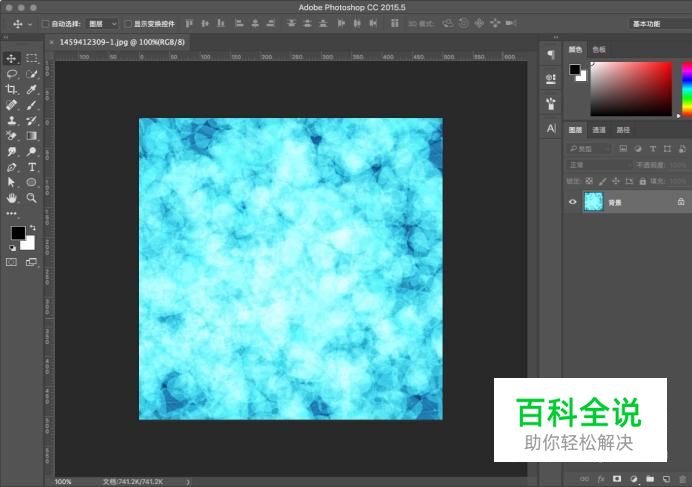Select the Zoom magnifier tool
Image resolution: width=692 pixels, height=487 pixels.
pos(32,198)
